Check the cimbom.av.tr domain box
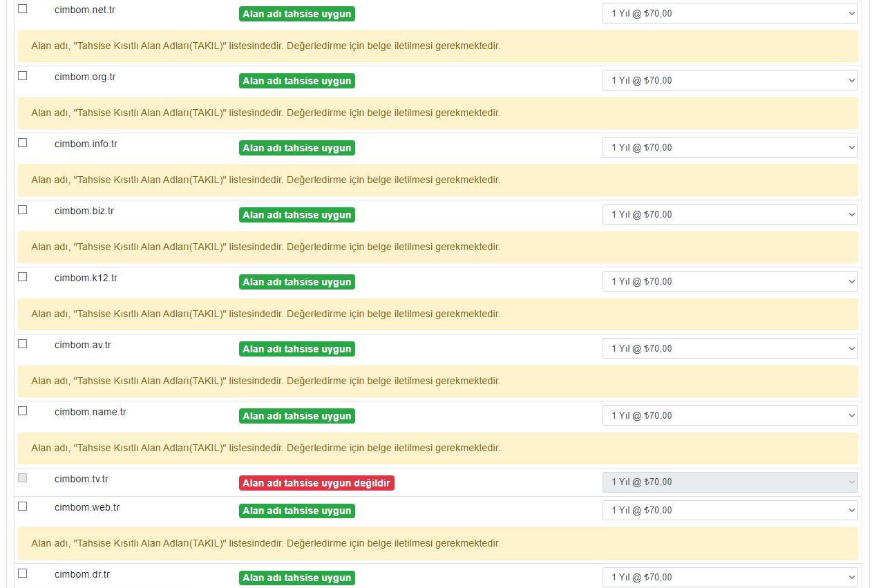Viewport: 872px width, 588px height. coord(22,344)
